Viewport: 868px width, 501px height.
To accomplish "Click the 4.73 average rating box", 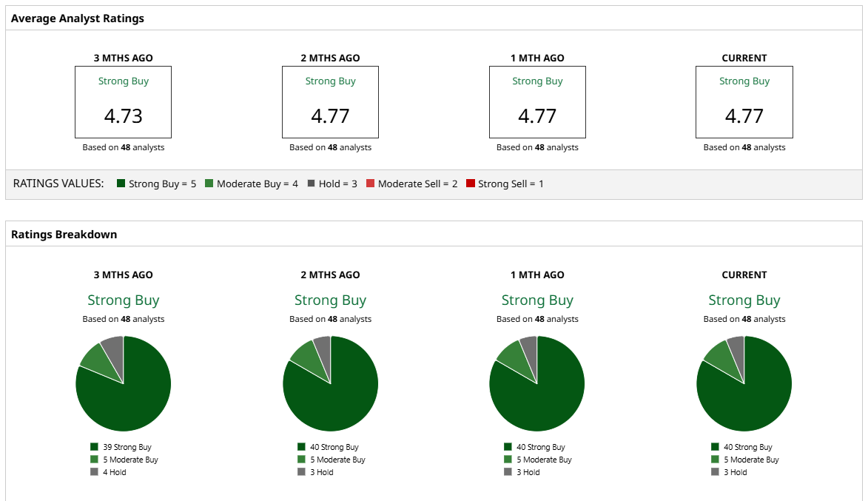I will point(123,102).
